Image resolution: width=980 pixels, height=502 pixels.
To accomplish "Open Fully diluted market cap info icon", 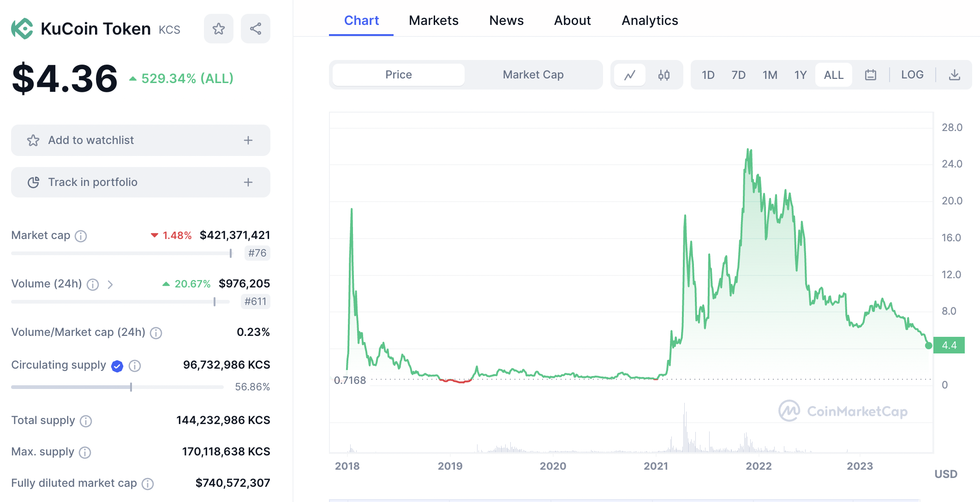I will pos(148,484).
